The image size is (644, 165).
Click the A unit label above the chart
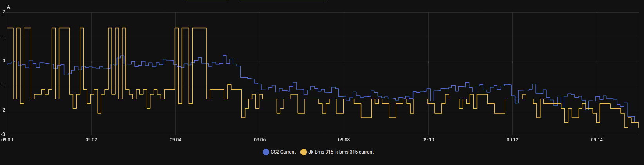pyautogui.click(x=9, y=7)
